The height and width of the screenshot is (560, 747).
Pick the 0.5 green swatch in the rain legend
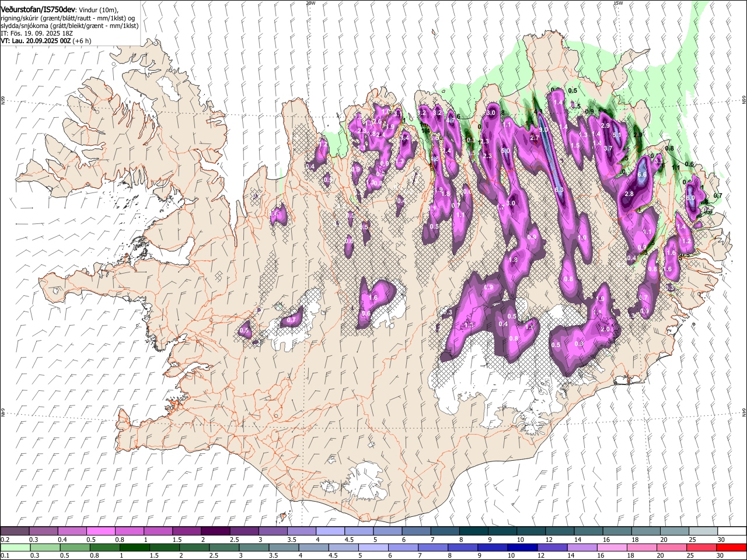[75, 547]
